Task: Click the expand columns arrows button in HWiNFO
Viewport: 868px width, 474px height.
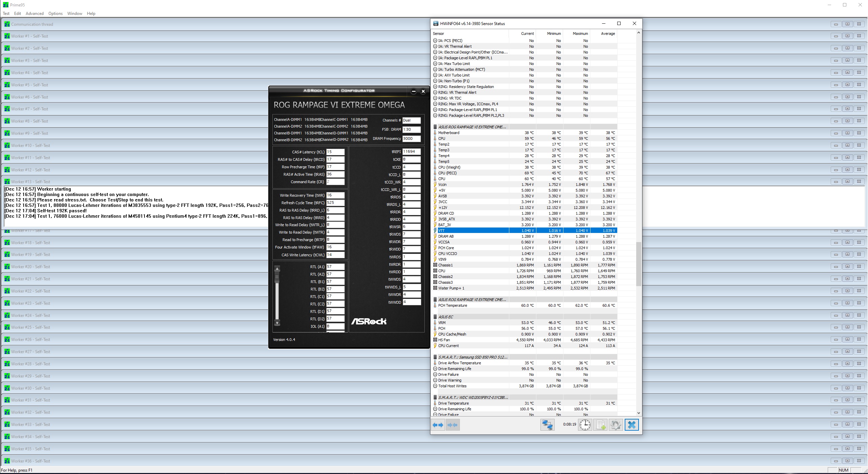Action: tap(438, 425)
